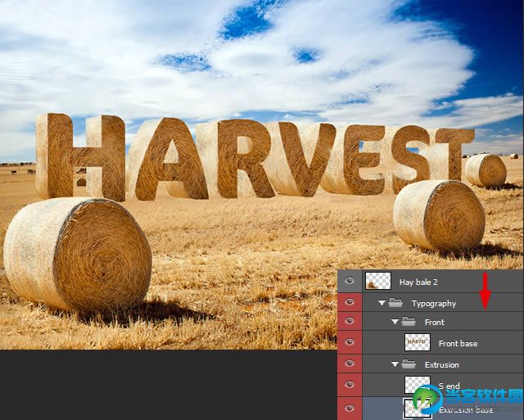This screenshot has height=420, width=524.
Task: Hide the Hay bale 2 layer
Action: (350, 282)
